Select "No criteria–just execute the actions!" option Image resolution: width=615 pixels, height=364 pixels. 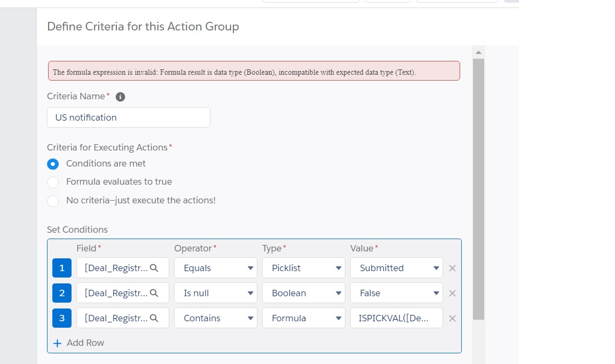pos(53,201)
